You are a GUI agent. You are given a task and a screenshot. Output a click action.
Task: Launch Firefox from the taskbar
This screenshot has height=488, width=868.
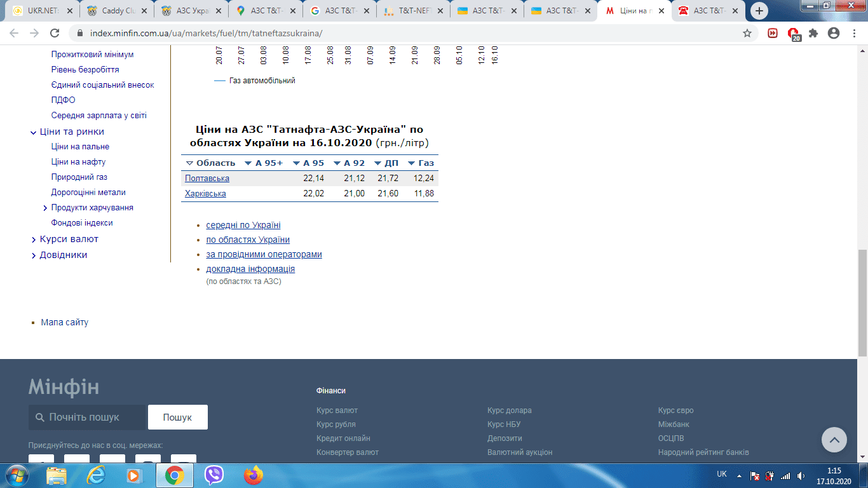(253, 475)
